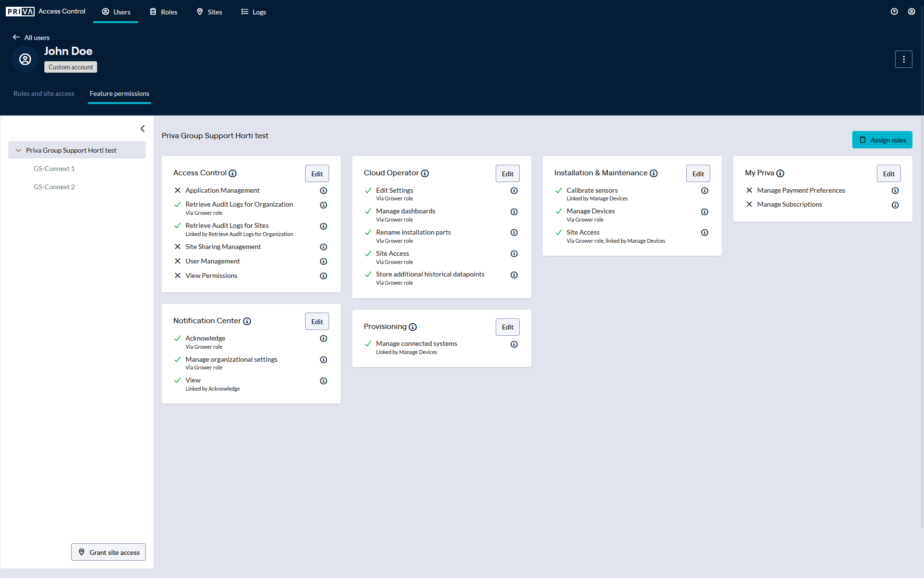The width and height of the screenshot is (924, 578).
Task: Open info icon for Manage Subscriptions
Action: coord(895,205)
